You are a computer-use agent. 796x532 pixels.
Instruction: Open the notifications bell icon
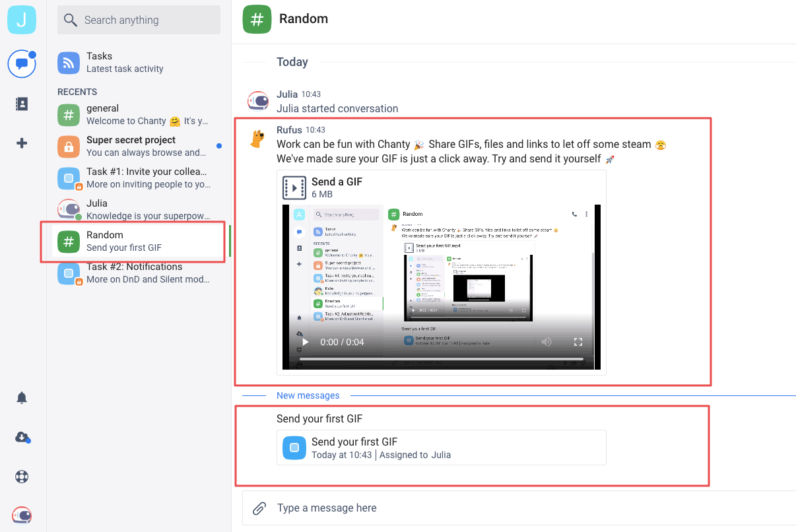tap(22, 397)
